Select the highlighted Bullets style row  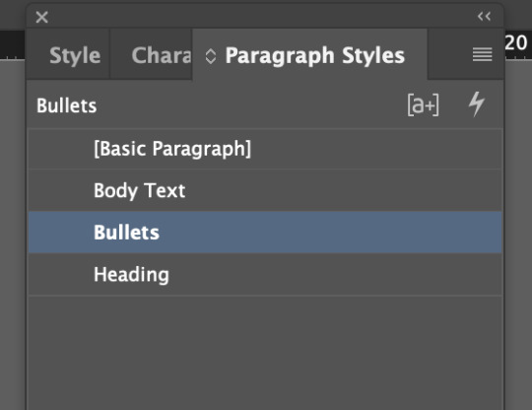[265, 233]
